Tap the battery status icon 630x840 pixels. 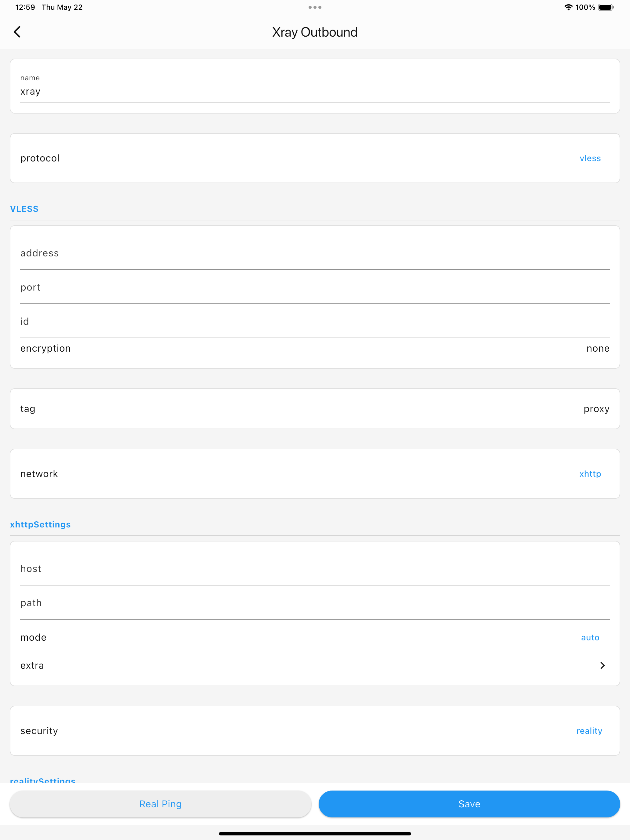tap(606, 7)
